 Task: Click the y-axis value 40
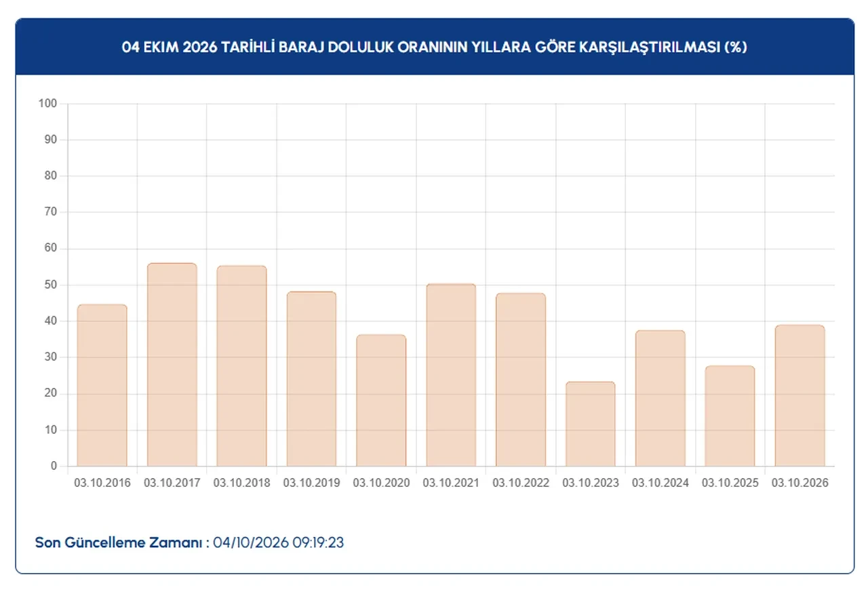coord(51,321)
